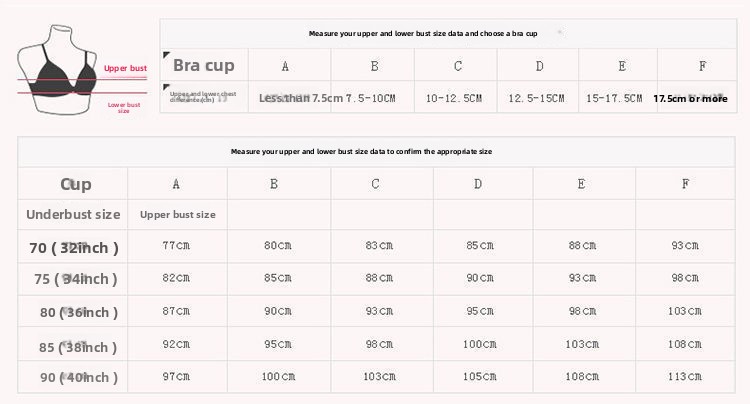This screenshot has height=404, width=750.
Task: Click the "12.5-15CM" cell under cup D
Action: click(537, 98)
